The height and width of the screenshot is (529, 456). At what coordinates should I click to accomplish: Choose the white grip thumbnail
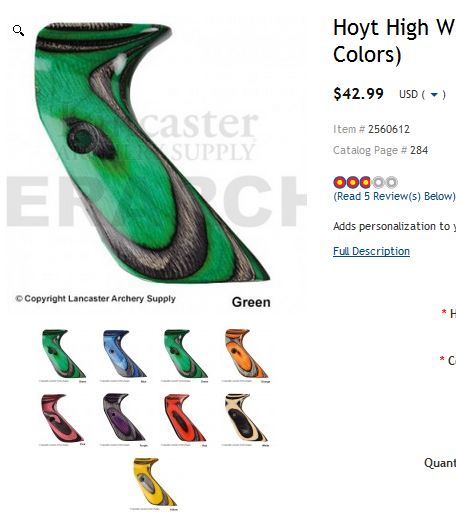click(246, 419)
